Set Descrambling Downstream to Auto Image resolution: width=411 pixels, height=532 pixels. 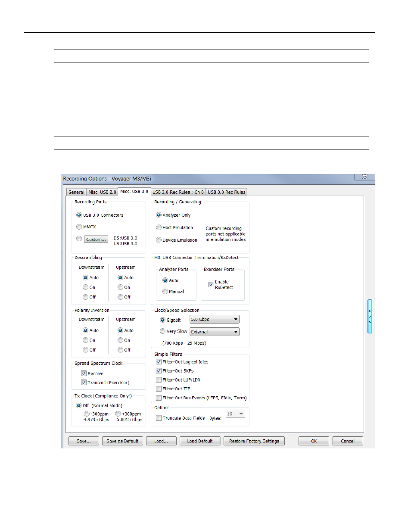(85, 277)
